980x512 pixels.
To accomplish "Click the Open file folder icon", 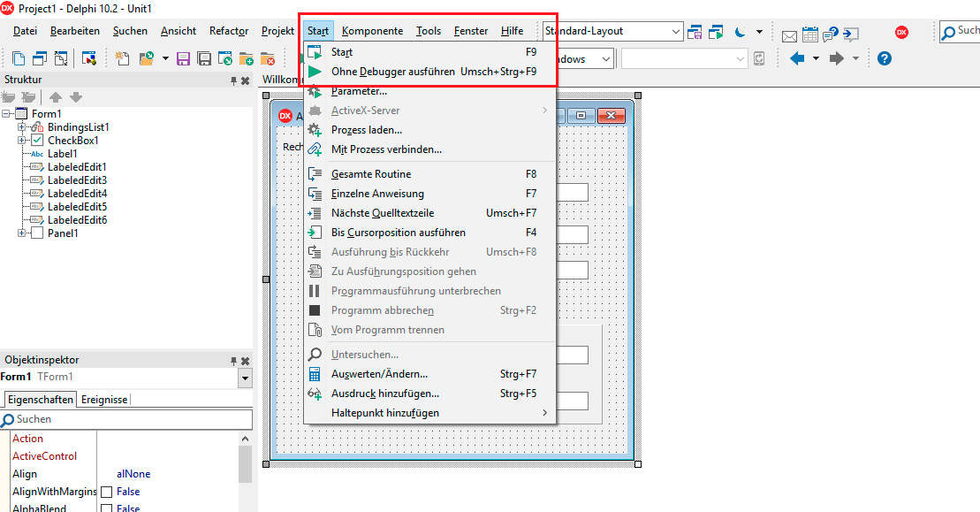I will (x=147, y=58).
